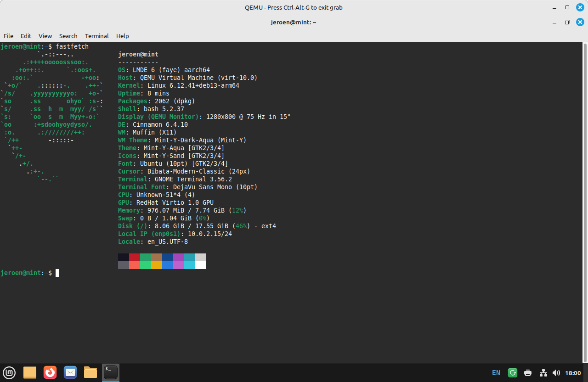This screenshot has height=382, width=588.
Task: Click the text 'fastfetch' command
Action: (72, 46)
